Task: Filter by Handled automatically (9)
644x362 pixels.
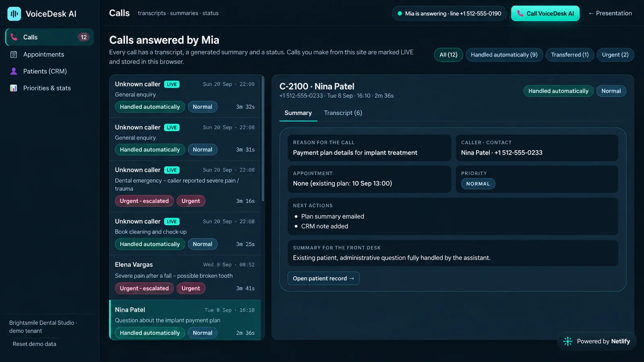Action: pos(504,55)
